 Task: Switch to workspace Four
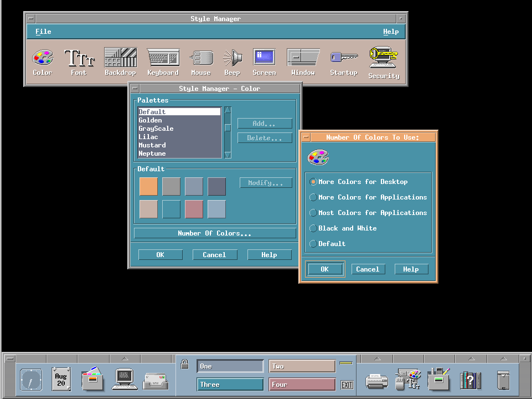click(x=302, y=385)
